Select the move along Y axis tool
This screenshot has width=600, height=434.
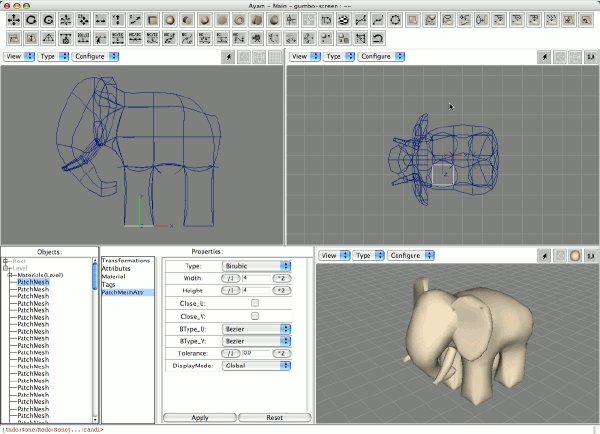click(118, 20)
